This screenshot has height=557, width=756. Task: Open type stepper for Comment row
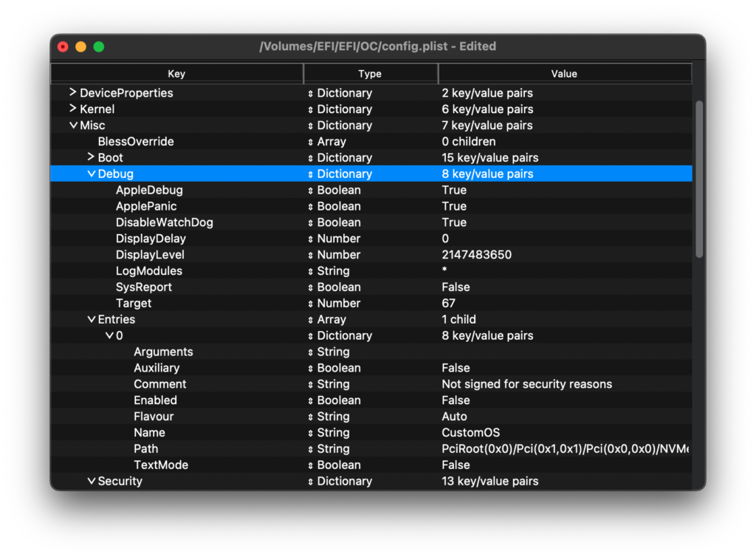(311, 384)
